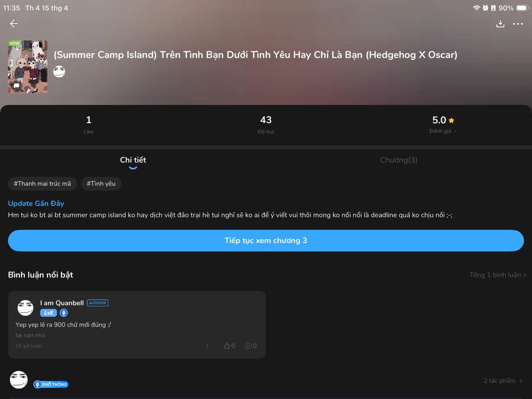The image size is (532, 399).
Task: Select the #Tình yêu tag
Action: coord(101,184)
